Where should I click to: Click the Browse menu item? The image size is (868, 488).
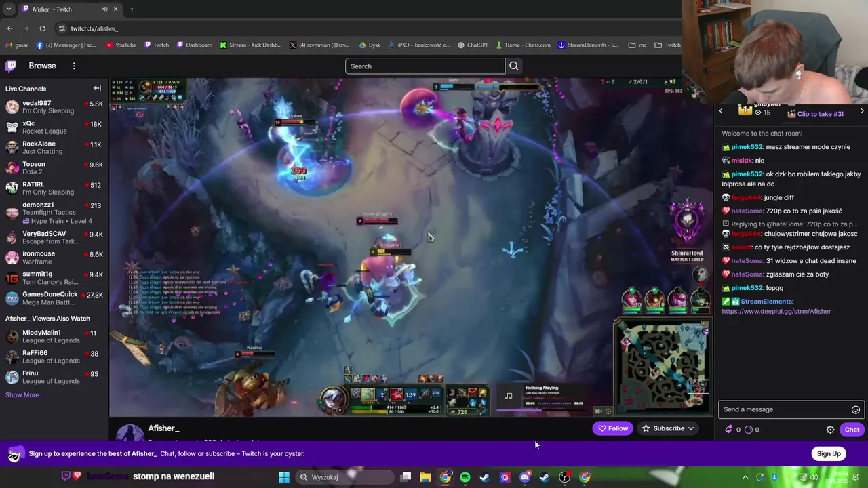tap(42, 66)
